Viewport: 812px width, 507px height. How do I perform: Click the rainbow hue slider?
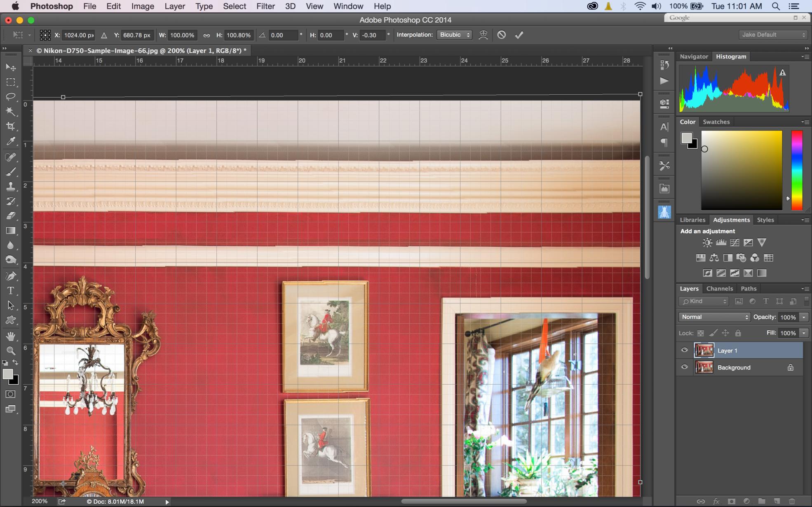click(796, 170)
